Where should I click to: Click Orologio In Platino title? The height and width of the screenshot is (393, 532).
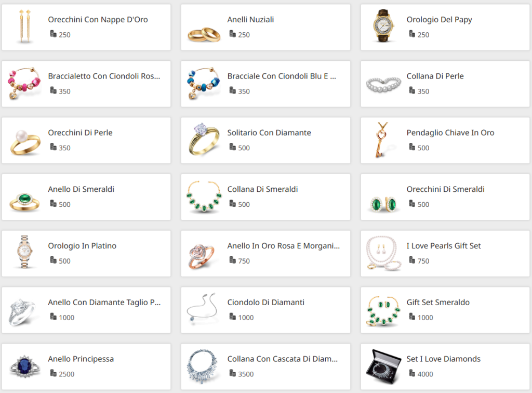(x=82, y=246)
